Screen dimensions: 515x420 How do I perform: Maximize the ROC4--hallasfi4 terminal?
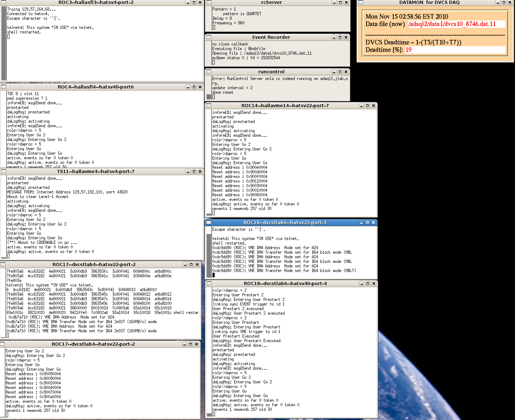pos(194,87)
